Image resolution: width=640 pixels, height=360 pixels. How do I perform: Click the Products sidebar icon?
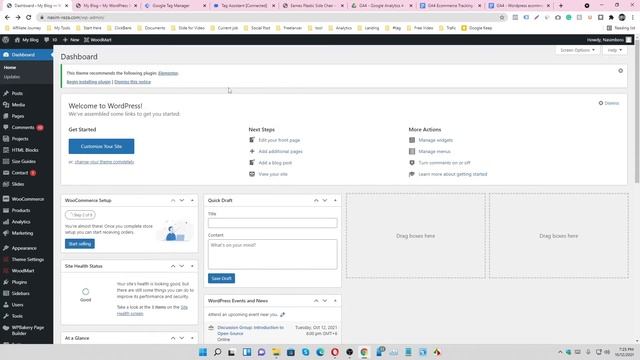tap(6, 210)
